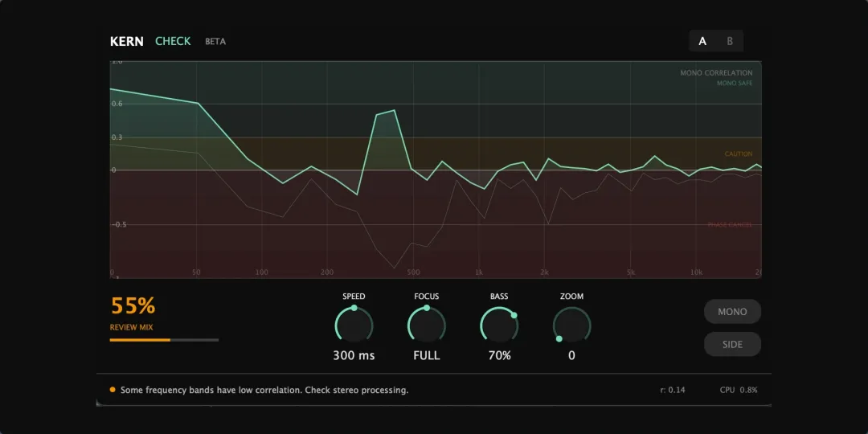Click the 200 frequency axis label
The width and height of the screenshot is (868, 434).
click(327, 272)
